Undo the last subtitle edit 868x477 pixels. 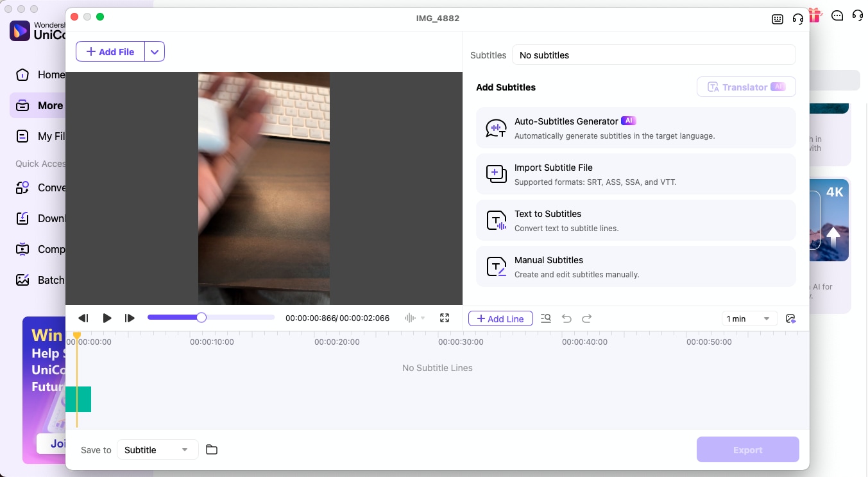tap(566, 318)
